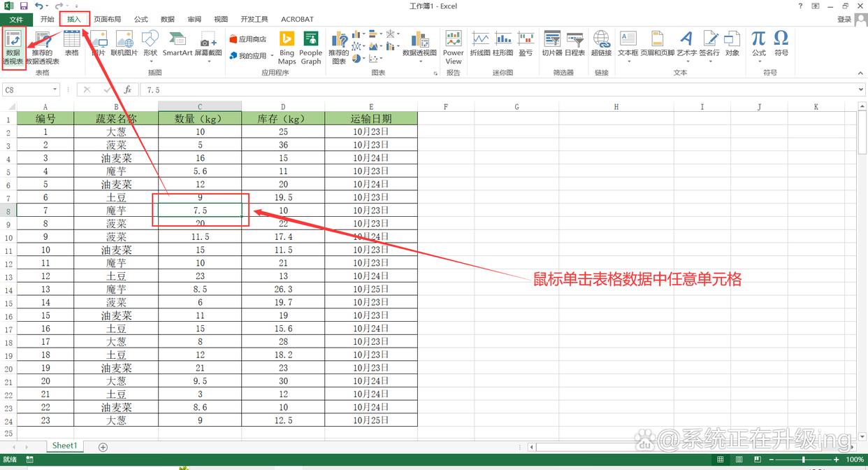Switch to the Home (开始) tab

(x=47, y=20)
